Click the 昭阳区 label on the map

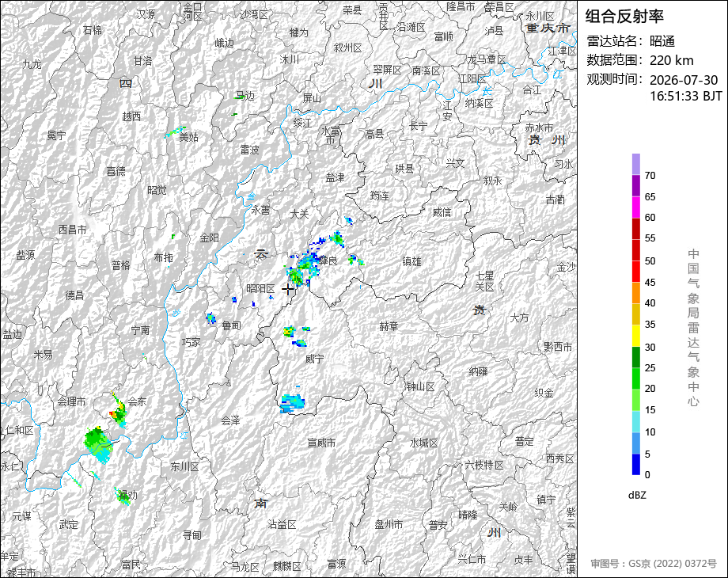[260, 288]
